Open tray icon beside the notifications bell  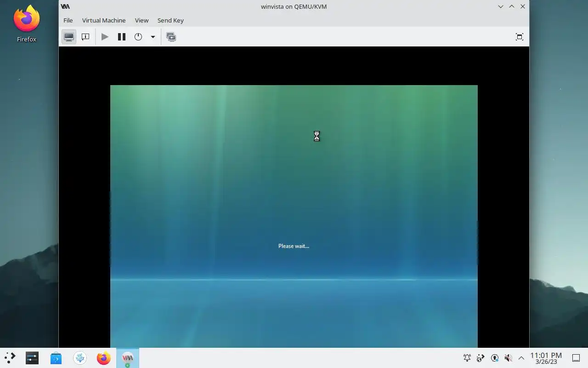click(481, 358)
